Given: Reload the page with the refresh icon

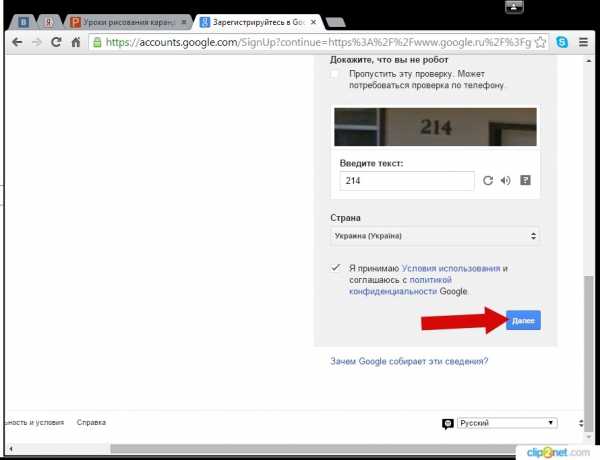Looking at the screenshot, I should pos(56,42).
